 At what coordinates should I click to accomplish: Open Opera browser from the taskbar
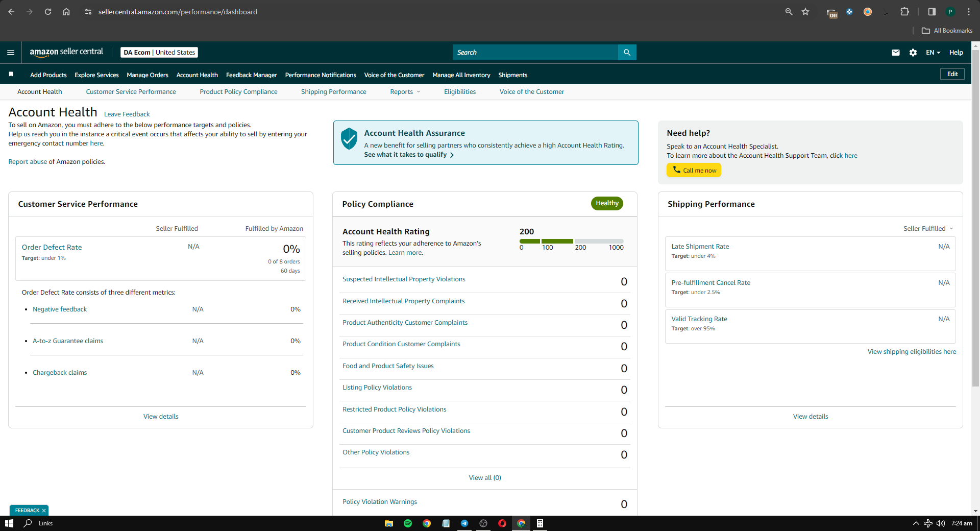502,523
